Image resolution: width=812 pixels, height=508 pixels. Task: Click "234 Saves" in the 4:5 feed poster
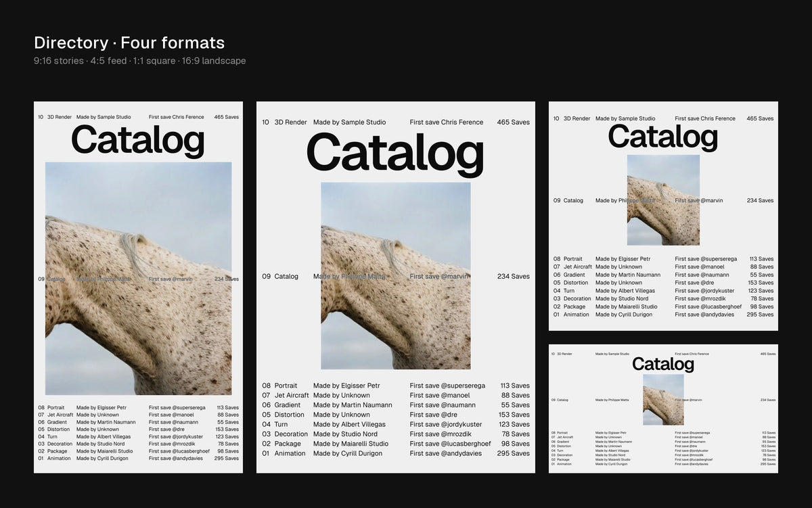514,277
